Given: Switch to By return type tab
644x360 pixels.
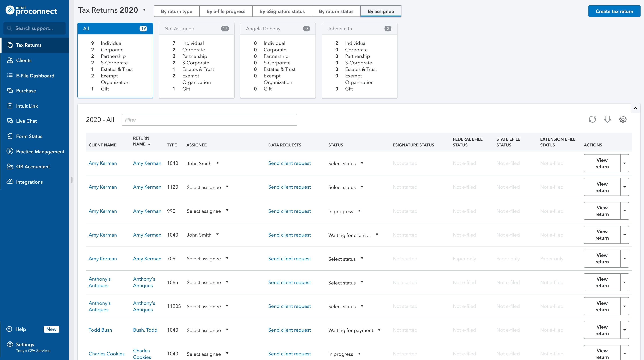Looking at the screenshot, I should pos(177,11).
